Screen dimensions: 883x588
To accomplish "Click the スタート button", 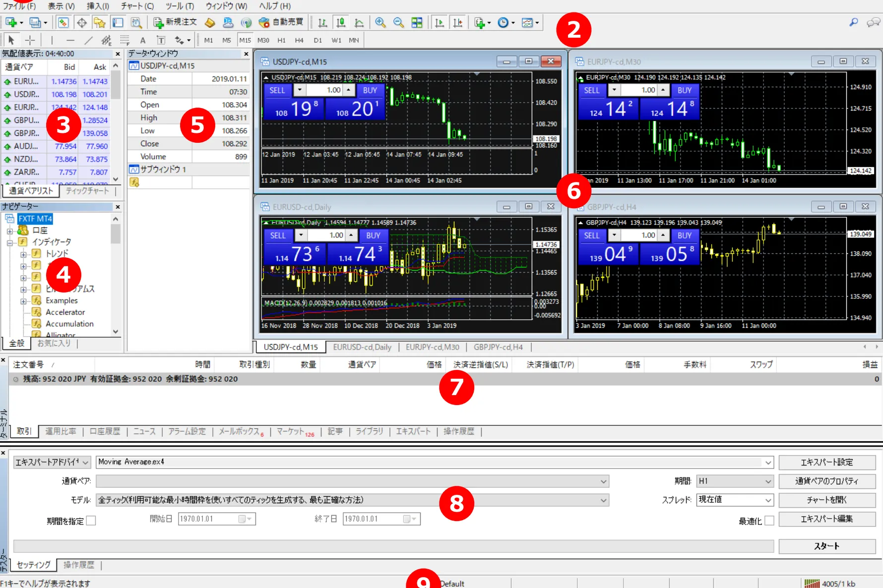I will click(x=826, y=546).
